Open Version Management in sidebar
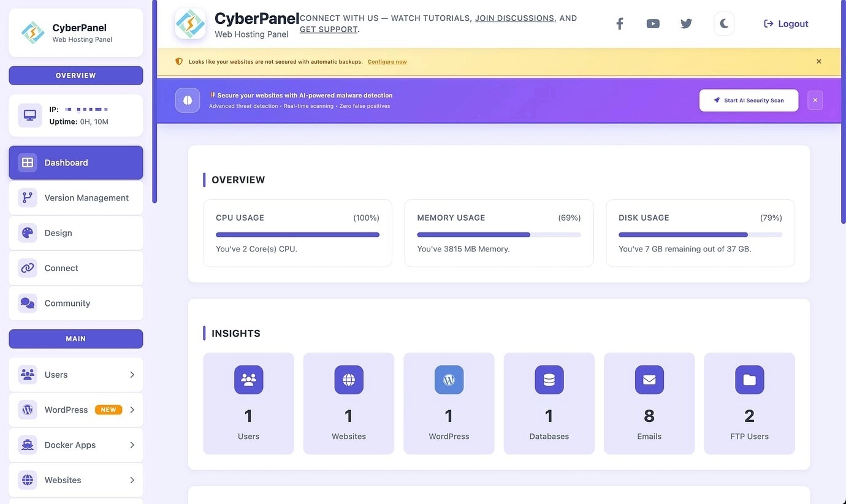Image resolution: width=846 pixels, height=504 pixels. point(75,197)
